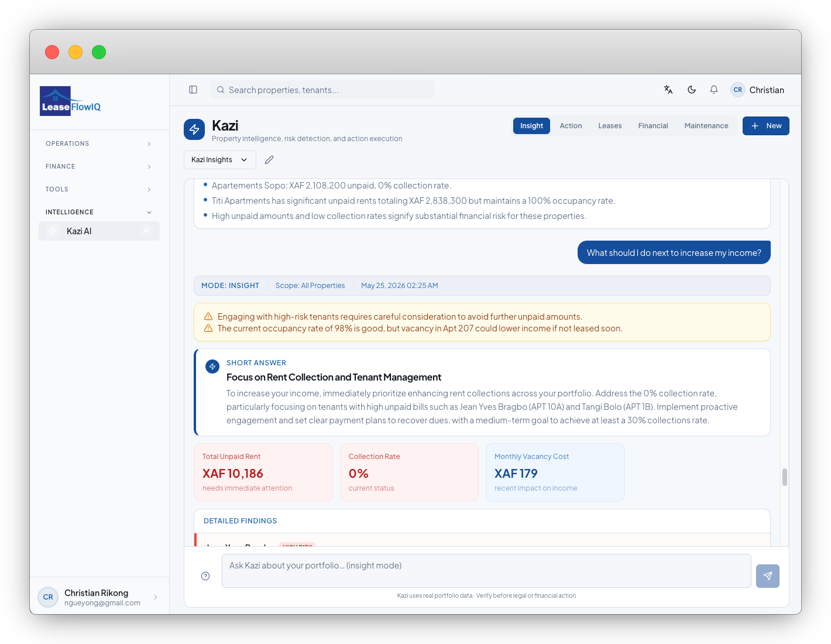
Task: Click ngueyong@gmail.com email text
Action: tap(102, 603)
